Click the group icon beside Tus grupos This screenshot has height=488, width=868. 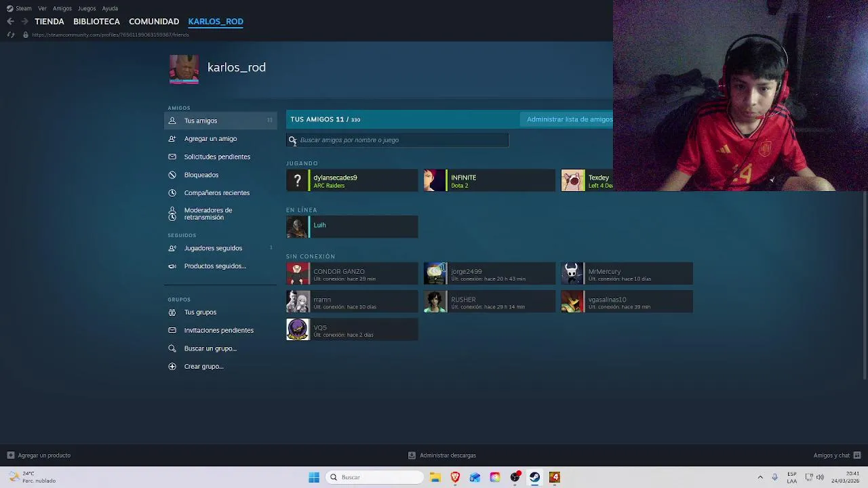click(172, 312)
